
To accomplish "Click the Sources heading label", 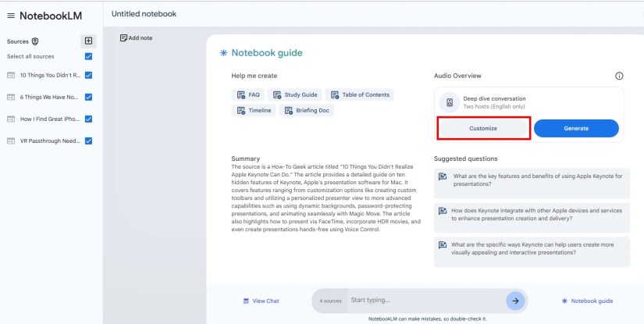I will [x=18, y=41].
